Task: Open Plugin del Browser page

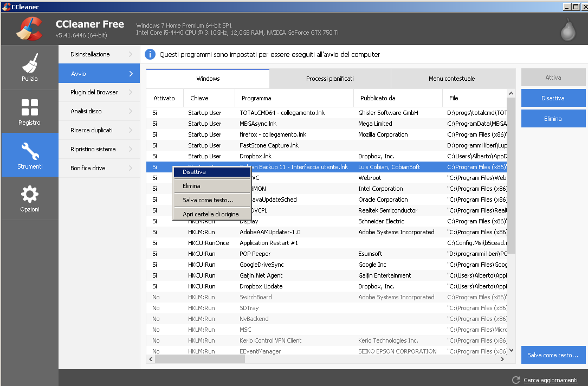Action: [99, 92]
